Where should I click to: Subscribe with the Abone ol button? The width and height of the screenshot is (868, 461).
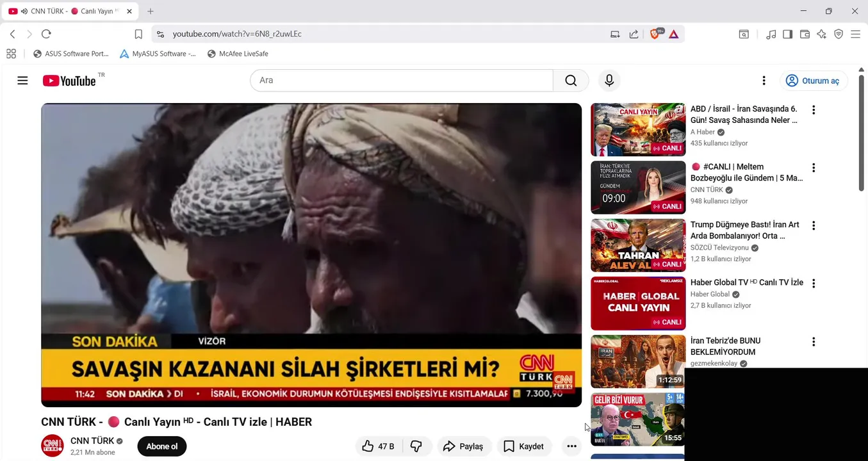click(x=162, y=446)
